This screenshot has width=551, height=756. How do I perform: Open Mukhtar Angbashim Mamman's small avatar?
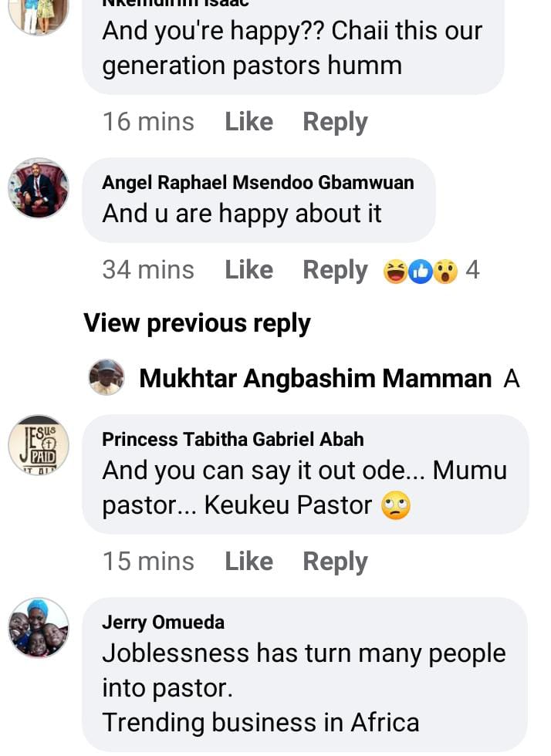pyautogui.click(x=106, y=378)
